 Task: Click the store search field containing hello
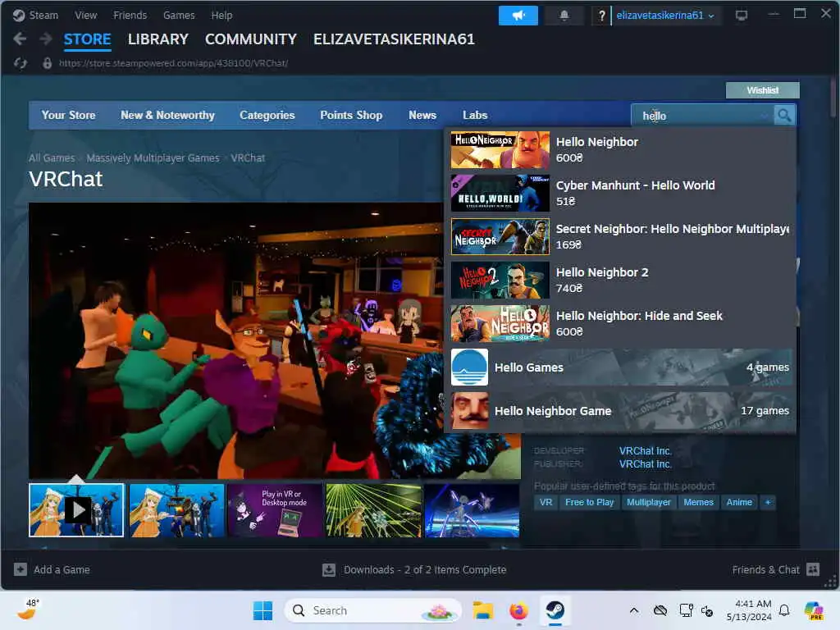702,115
